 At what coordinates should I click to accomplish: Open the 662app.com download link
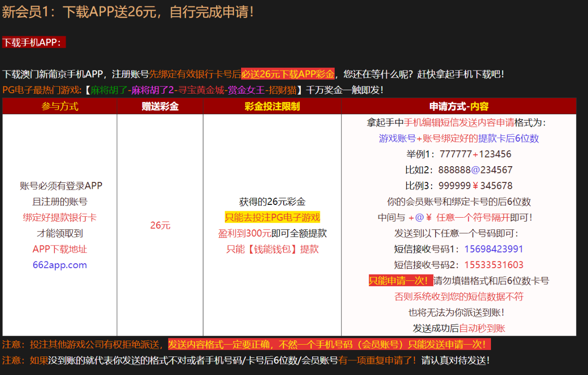[60, 265]
